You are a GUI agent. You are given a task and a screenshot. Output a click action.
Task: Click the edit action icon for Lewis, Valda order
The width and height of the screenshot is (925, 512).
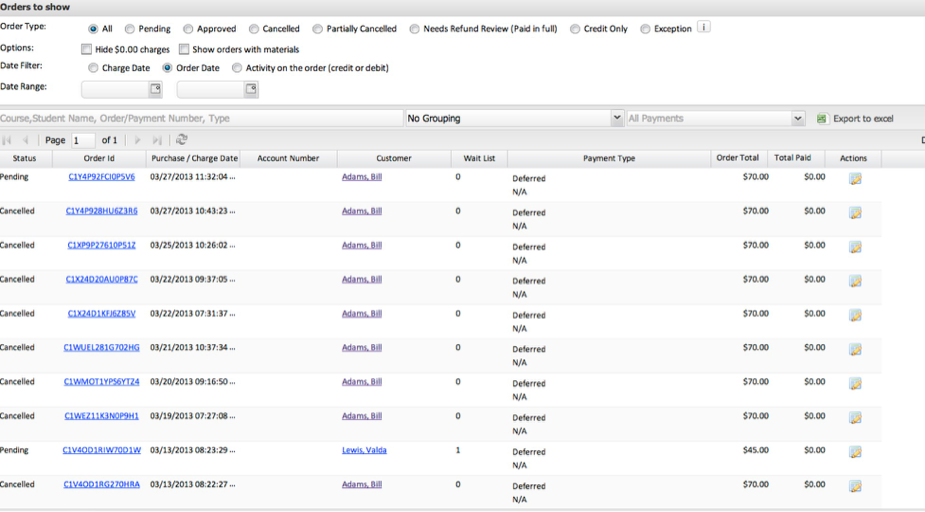(x=854, y=452)
